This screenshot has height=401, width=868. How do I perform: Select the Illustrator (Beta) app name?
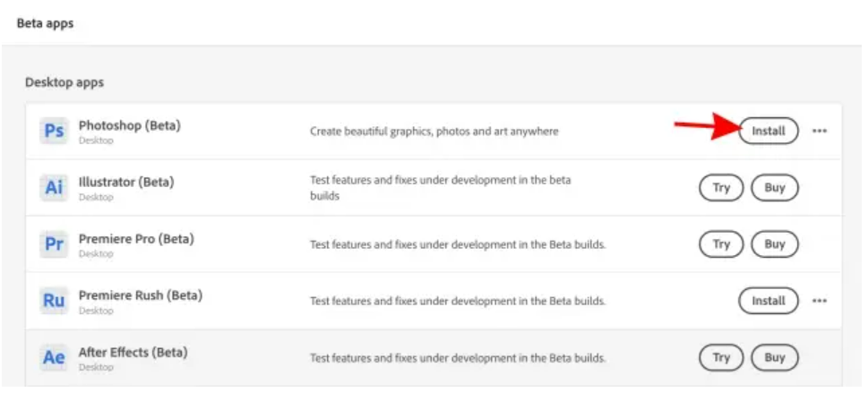pos(125,182)
